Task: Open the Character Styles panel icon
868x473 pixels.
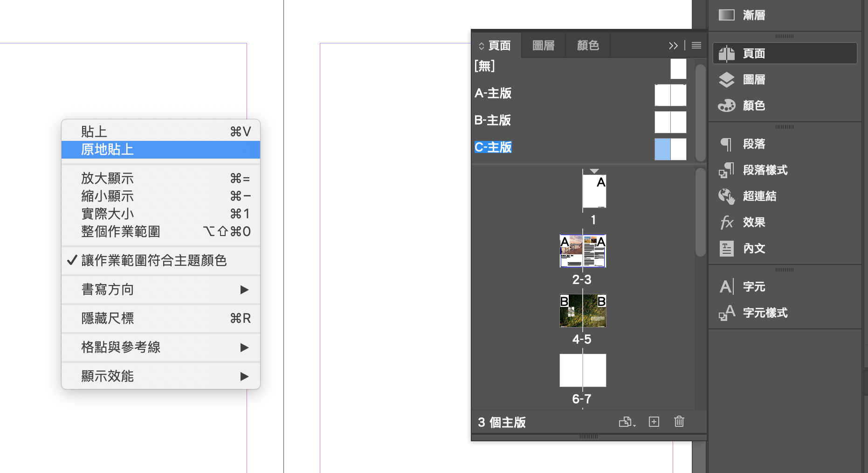Action: coord(726,313)
